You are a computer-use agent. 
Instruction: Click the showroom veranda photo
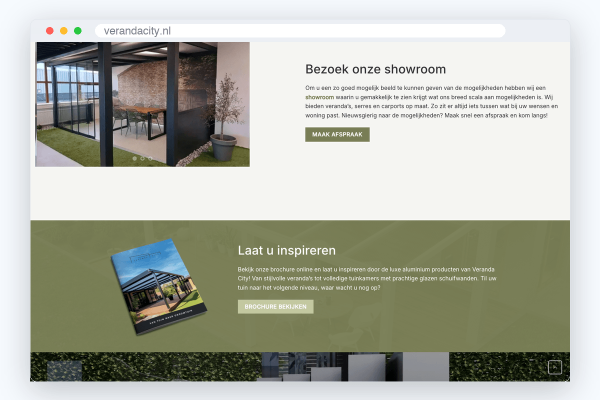142,104
